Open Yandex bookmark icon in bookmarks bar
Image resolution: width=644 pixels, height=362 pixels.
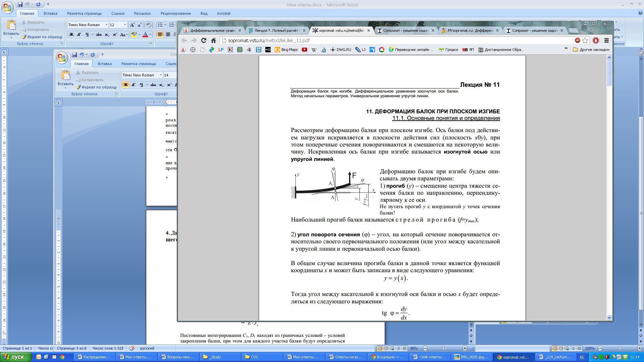point(183,50)
